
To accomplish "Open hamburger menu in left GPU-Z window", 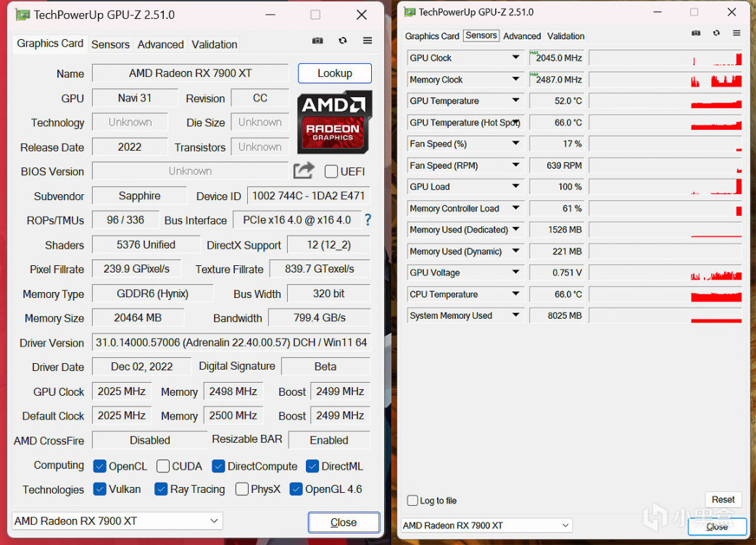I will pyautogui.click(x=367, y=41).
